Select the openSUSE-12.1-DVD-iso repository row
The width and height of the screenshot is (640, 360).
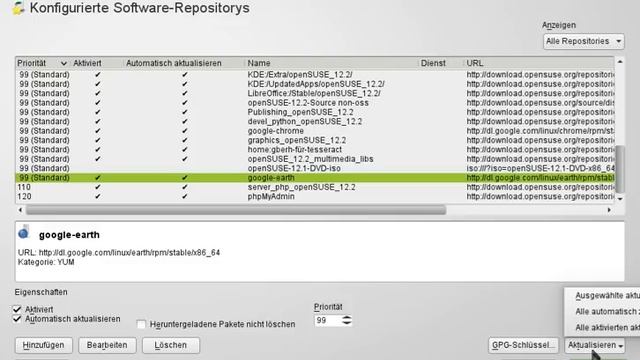tap(315, 169)
